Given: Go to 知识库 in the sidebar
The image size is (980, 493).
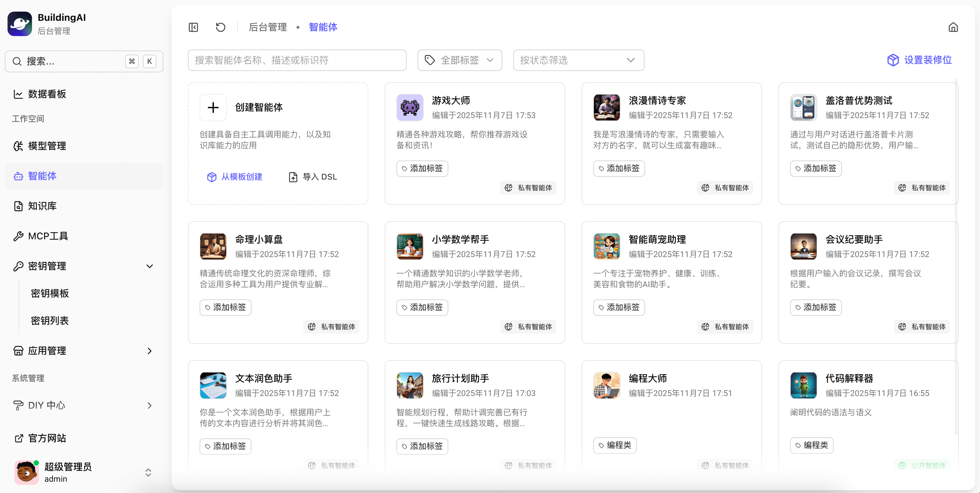Looking at the screenshot, I should [x=42, y=206].
